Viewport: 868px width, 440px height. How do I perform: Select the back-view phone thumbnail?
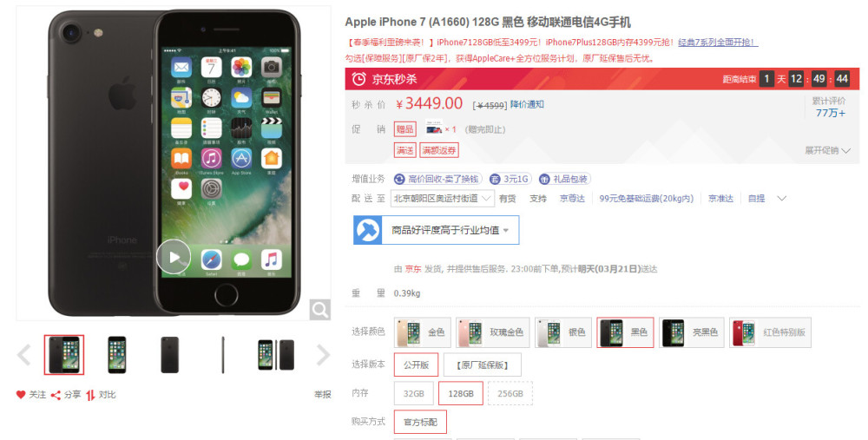[169, 355]
